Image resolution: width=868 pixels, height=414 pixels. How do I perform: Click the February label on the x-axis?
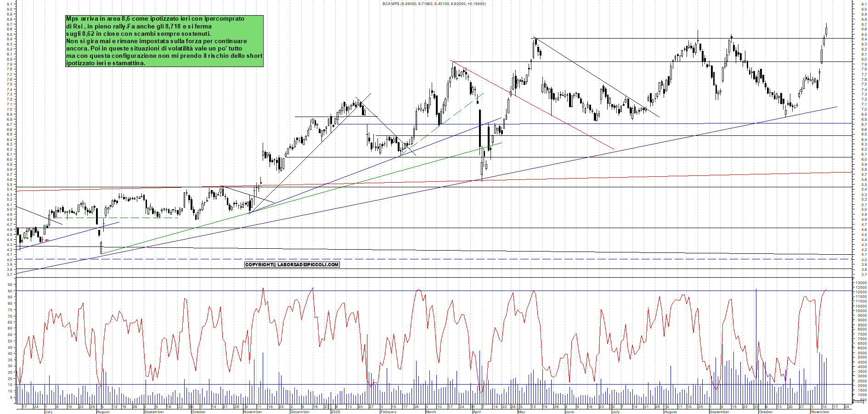(x=388, y=412)
